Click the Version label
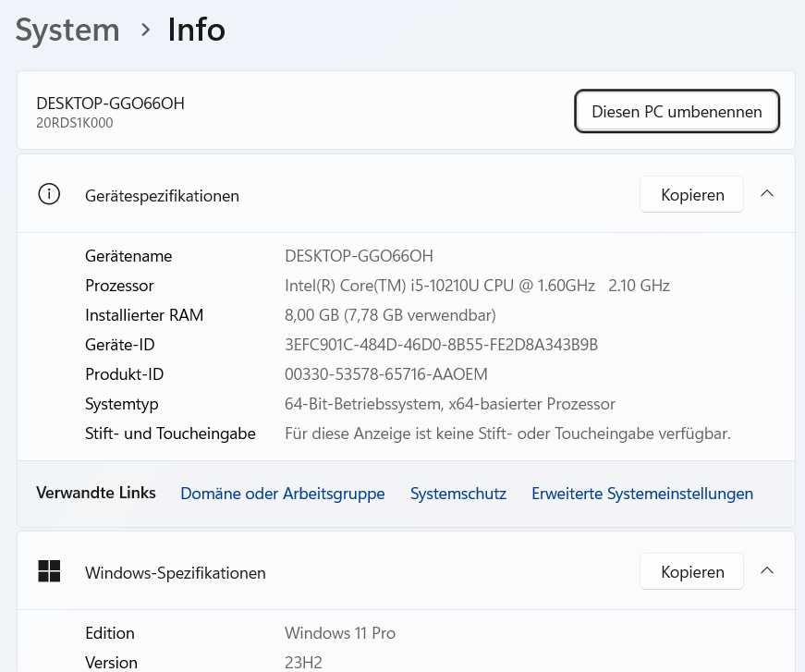Image resolution: width=805 pixels, height=672 pixels. (111, 662)
